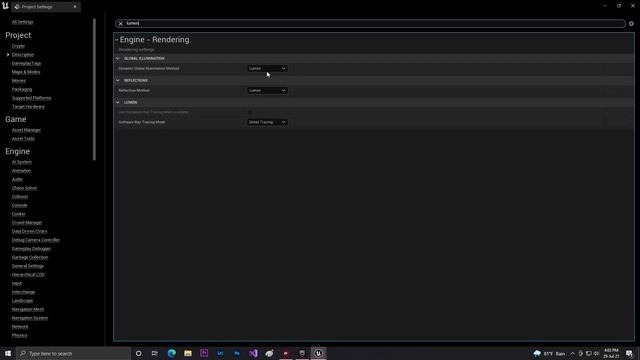This screenshot has width=640, height=360.
Task: Open the weather widget in taskbar
Action: (x=549, y=353)
